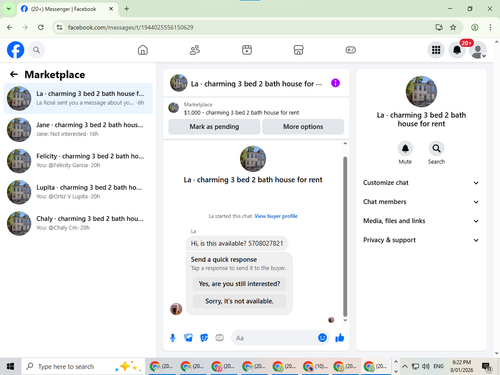
Task: Mute this chat with the bell icon
Action: 405,148
